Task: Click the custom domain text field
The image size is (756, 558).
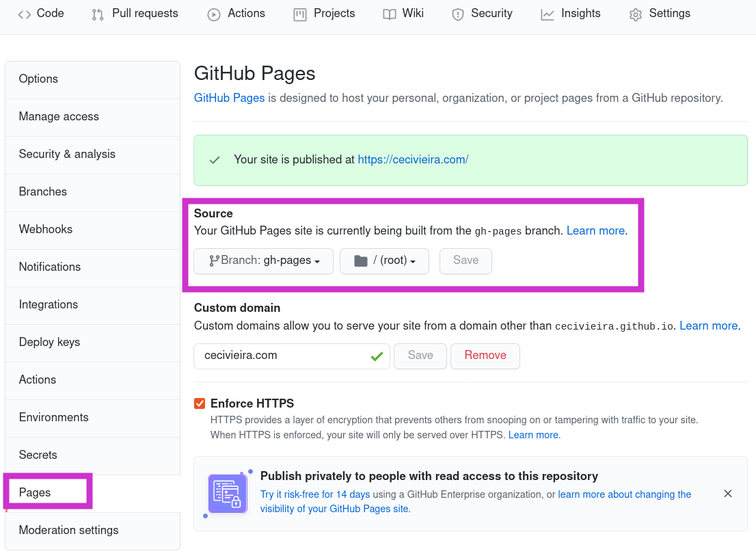Action: point(292,356)
